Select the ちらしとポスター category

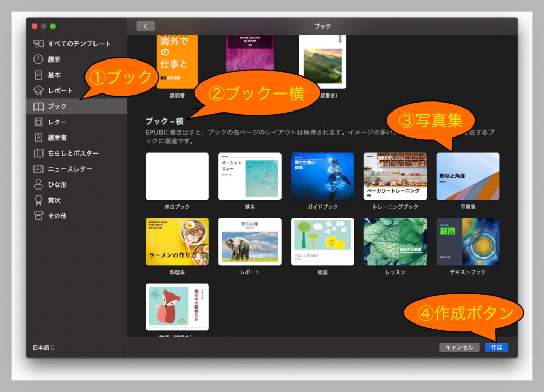click(76, 154)
